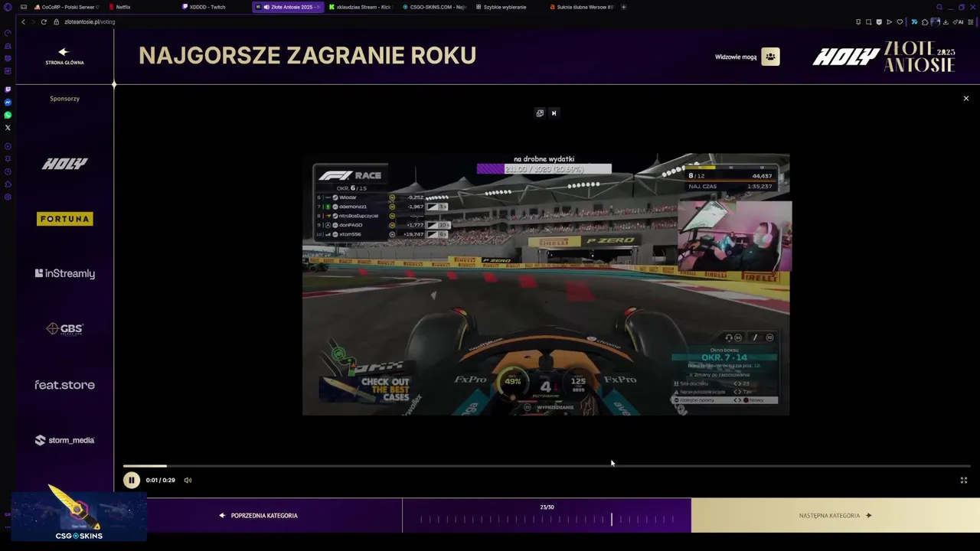The image size is (980, 551).
Task: Open sidebar settings gear icon
Action: tap(8, 197)
